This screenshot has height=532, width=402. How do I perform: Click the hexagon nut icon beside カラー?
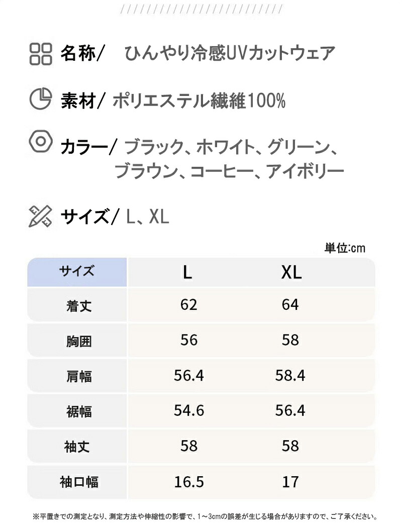(x=40, y=142)
